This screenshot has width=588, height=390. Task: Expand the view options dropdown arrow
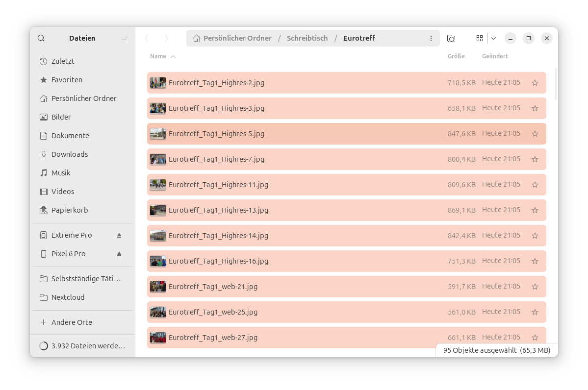click(493, 38)
